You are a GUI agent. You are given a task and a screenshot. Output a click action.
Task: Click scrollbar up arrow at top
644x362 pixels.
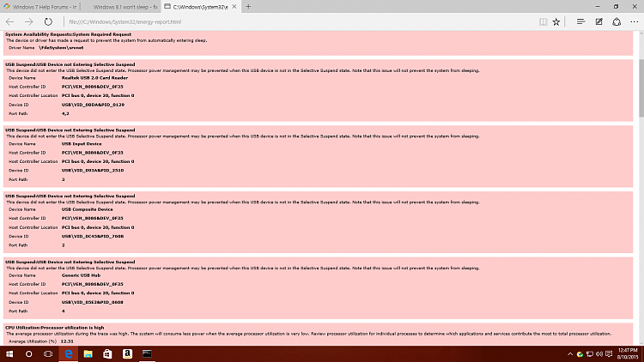[641, 33]
